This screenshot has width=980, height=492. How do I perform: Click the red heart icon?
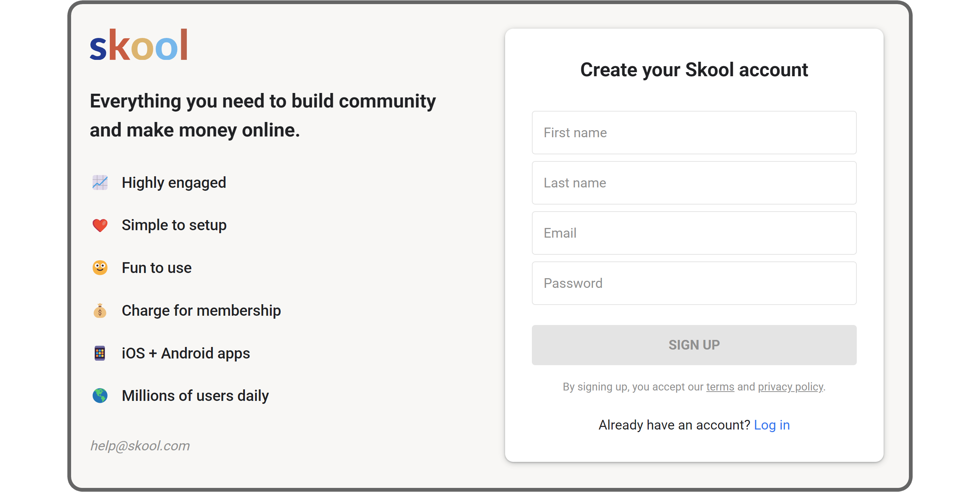(x=100, y=225)
